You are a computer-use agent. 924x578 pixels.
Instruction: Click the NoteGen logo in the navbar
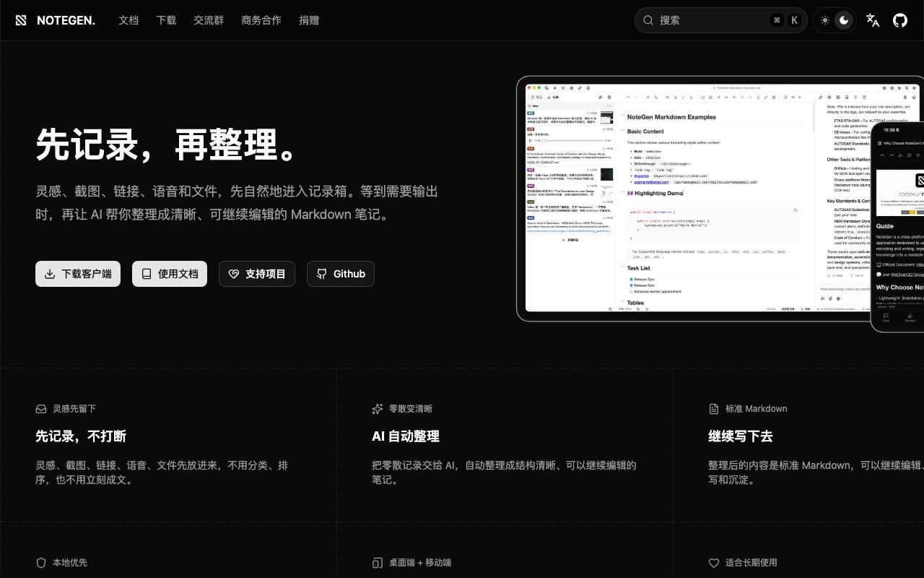[x=55, y=20]
